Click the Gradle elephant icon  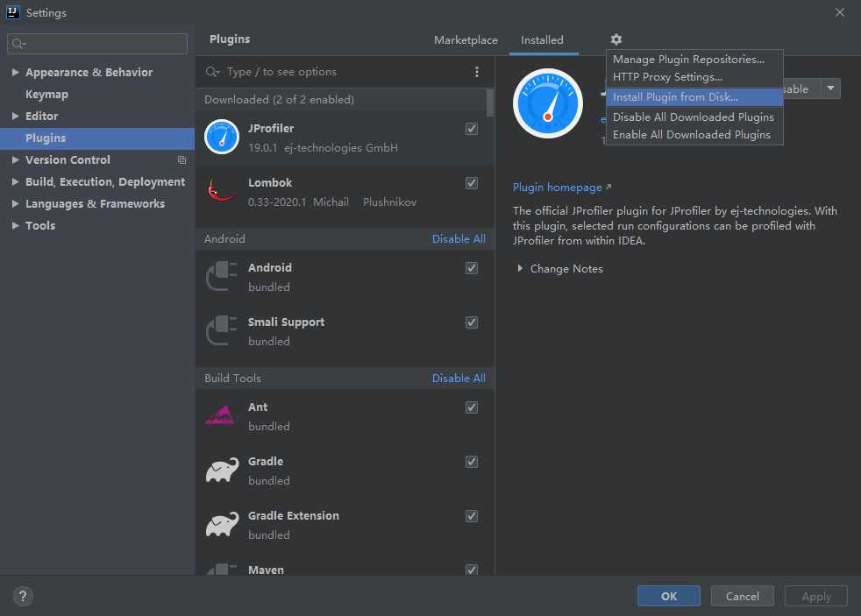tap(222, 470)
